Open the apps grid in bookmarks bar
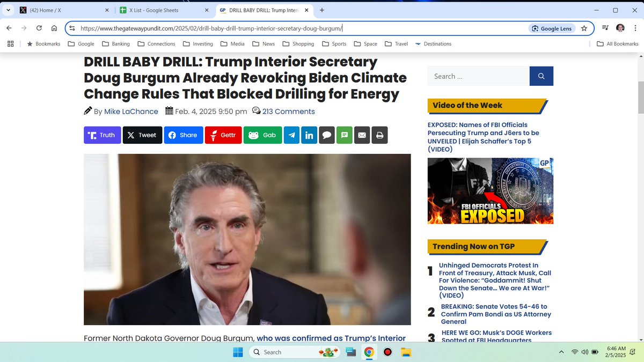644x362 pixels. pyautogui.click(x=11, y=44)
